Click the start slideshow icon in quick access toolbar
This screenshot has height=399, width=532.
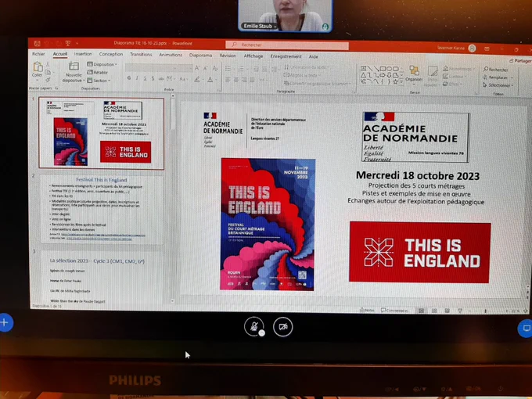tap(68, 43)
